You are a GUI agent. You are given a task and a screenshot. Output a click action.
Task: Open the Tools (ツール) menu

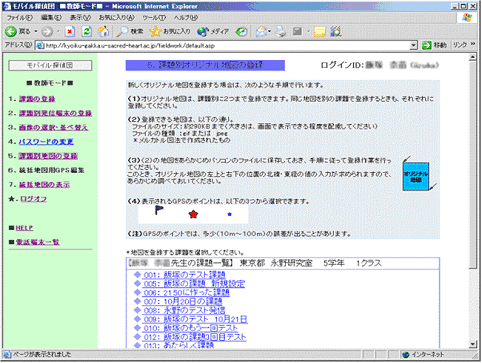(x=154, y=17)
